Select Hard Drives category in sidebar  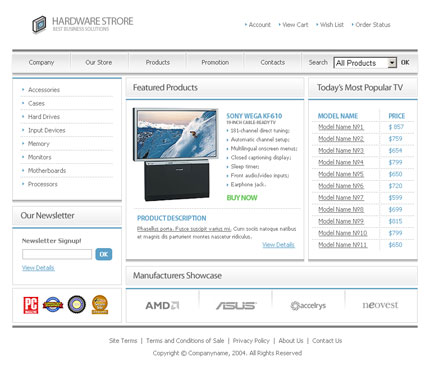click(44, 117)
